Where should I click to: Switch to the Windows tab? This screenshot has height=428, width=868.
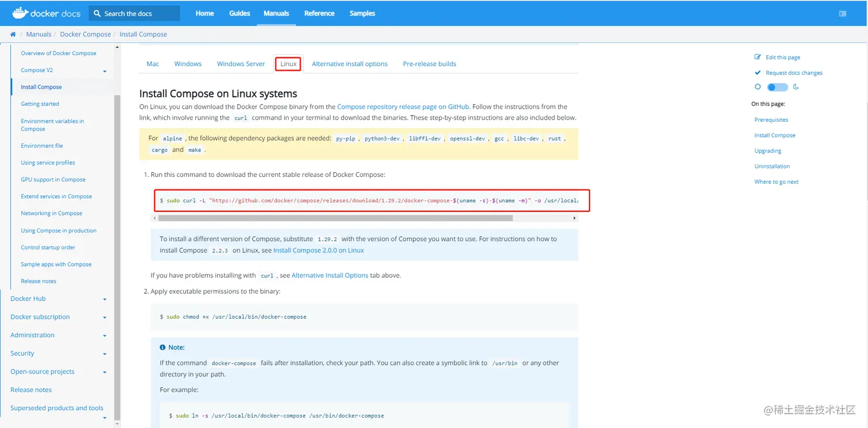coord(188,64)
